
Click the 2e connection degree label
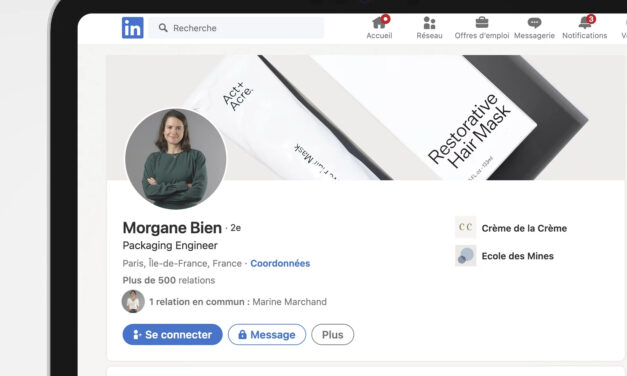235,228
